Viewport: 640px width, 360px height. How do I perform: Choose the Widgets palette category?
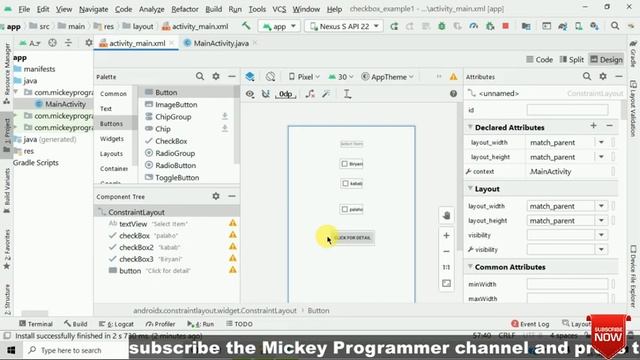111,139
